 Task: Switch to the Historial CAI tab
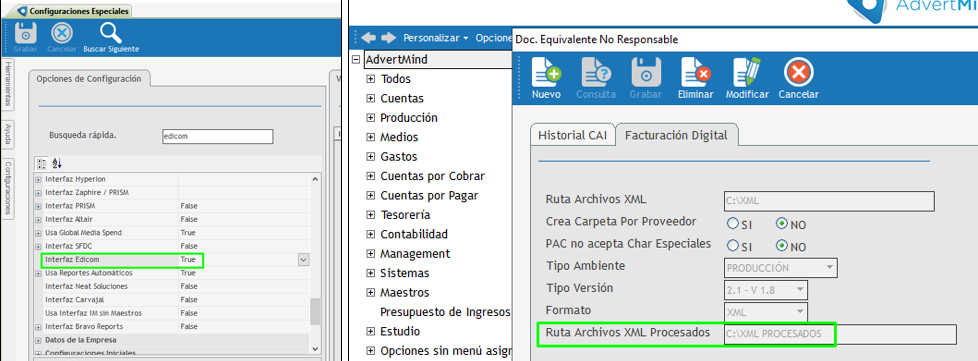pos(572,135)
